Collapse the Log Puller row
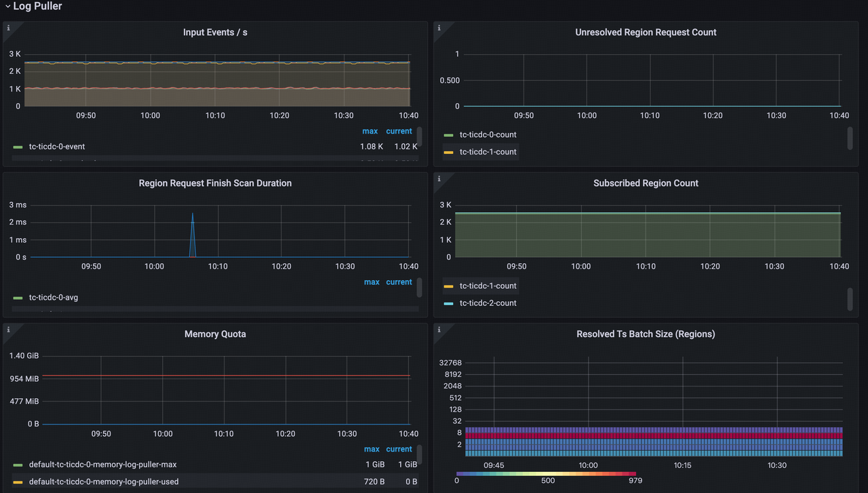The image size is (868, 493). (x=37, y=6)
